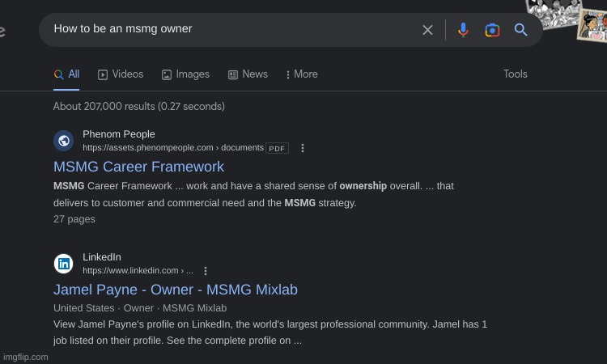Open options menu for LinkedIn result
Screen dimensions: 607x364
pos(206,271)
